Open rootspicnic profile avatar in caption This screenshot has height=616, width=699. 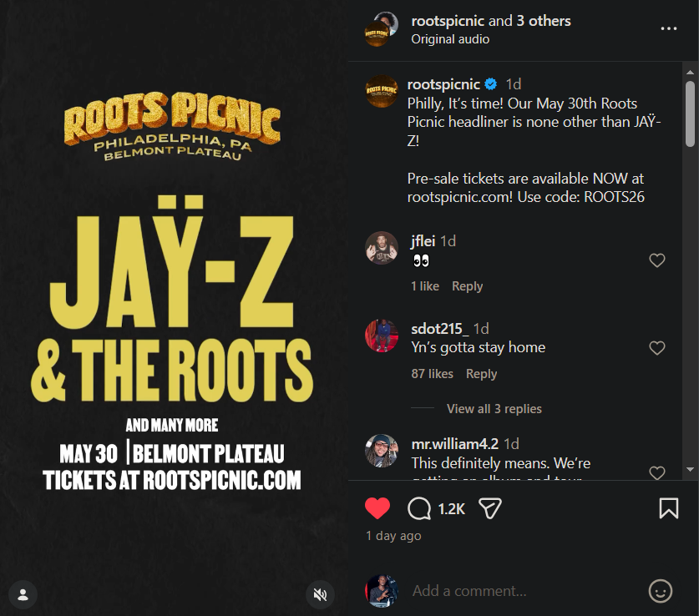381,91
